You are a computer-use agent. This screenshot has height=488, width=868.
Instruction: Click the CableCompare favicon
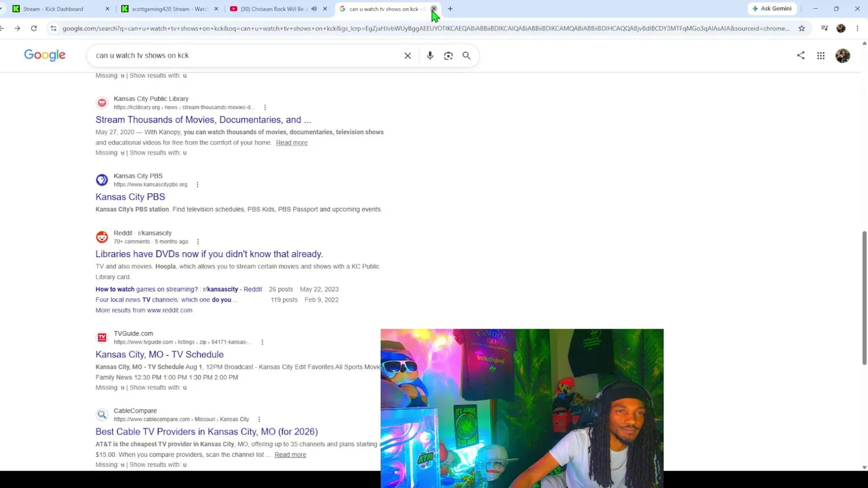pos(102,415)
